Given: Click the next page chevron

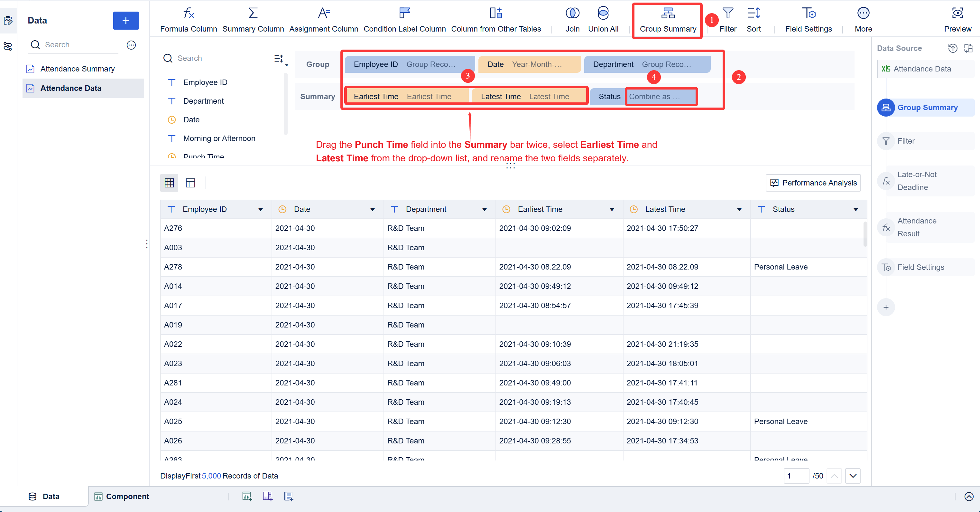Looking at the screenshot, I should [x=853, y=476].
